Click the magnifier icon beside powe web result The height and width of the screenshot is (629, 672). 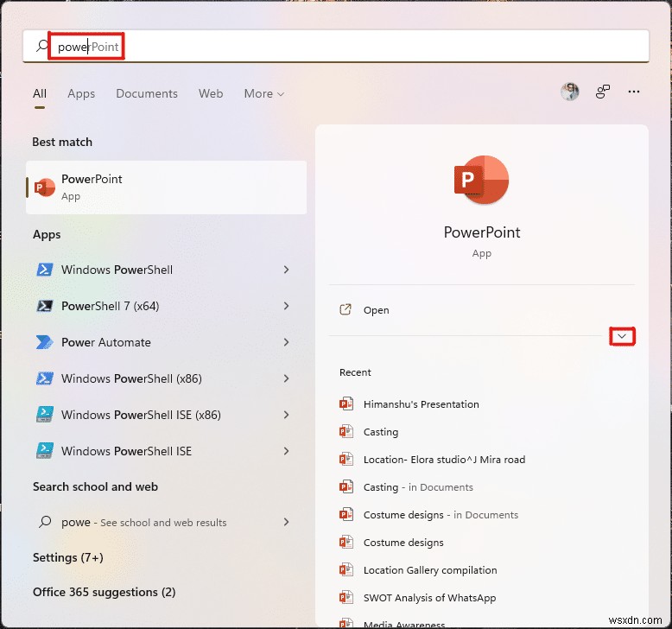point(45,522)
